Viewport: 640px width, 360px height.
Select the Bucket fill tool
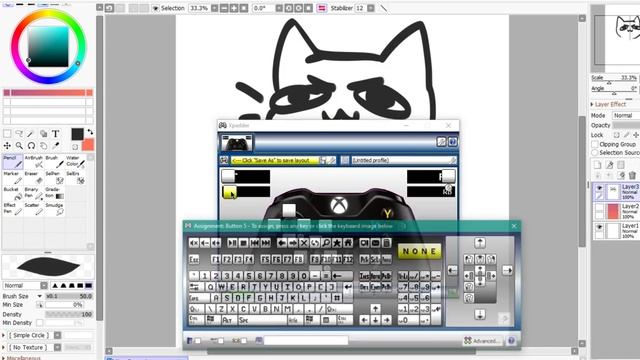pos(13,193)
